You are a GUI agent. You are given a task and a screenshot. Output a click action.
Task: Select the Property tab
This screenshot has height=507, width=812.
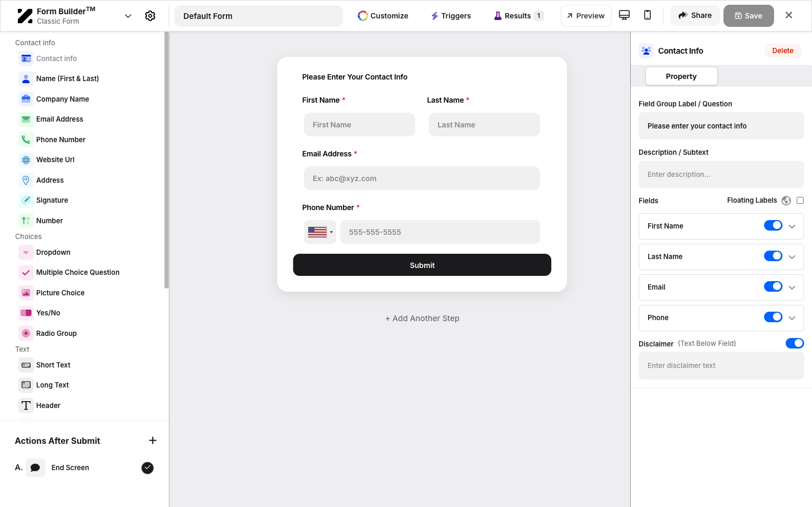(x=681, y=76)
